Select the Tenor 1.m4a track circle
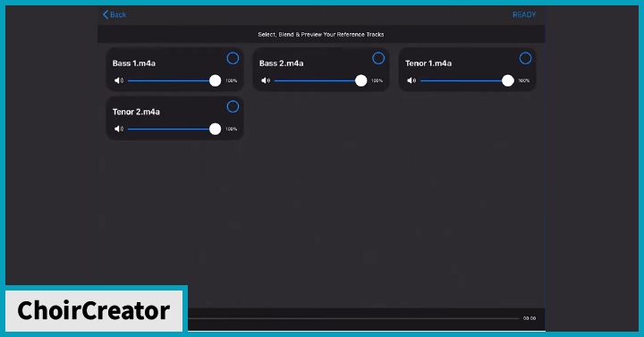Viewport: 644px width, 337px height. click(x=525, y=58)
